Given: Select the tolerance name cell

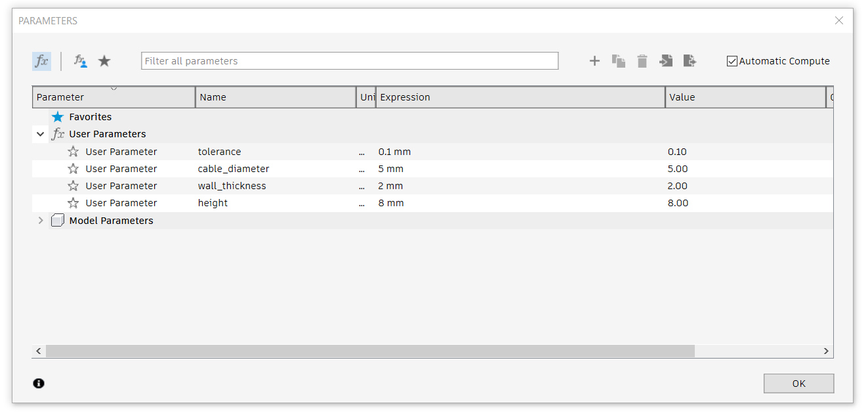Looking at the screenshot, I should [276, 152].
